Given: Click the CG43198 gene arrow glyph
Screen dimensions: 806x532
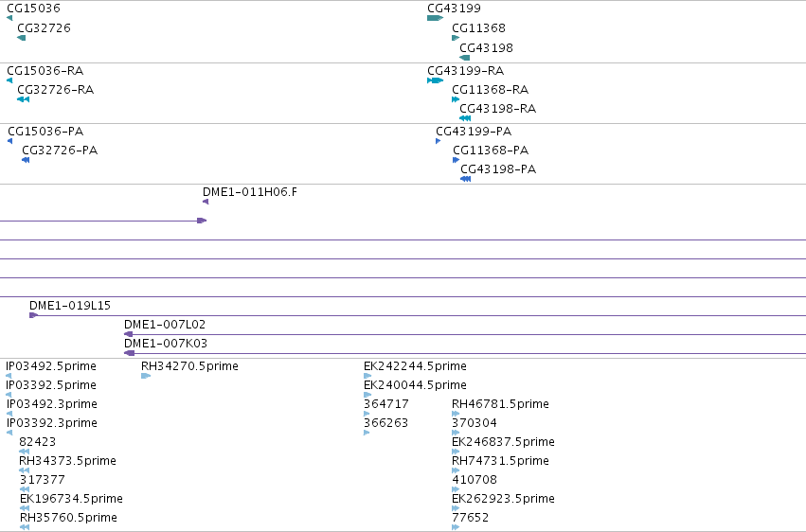Looking at the screenshot, I should pyautogui.click(x=465, y=58).
